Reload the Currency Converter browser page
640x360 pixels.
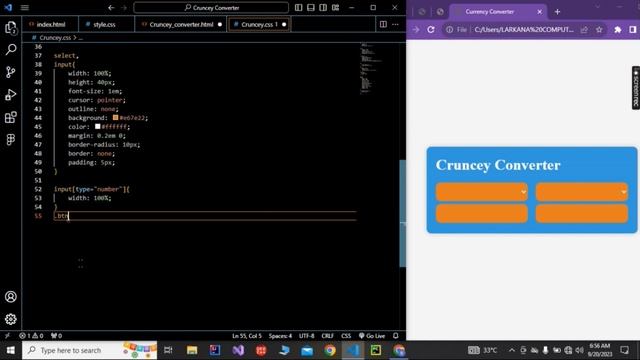click(x=431, y=29)
